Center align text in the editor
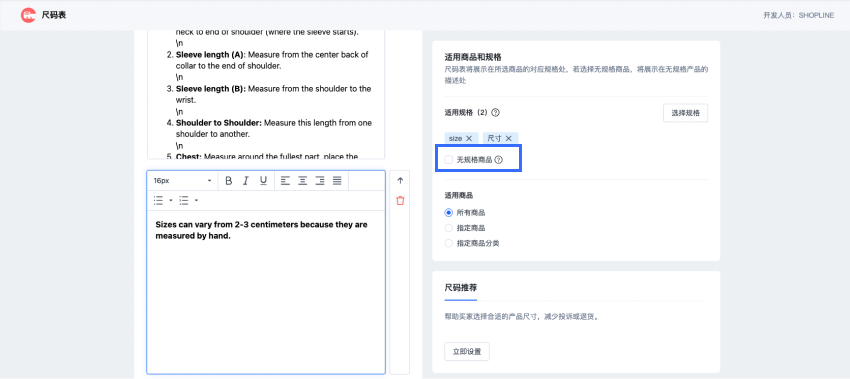The width and height of the screenshot is (850, 379). [302, 181]
